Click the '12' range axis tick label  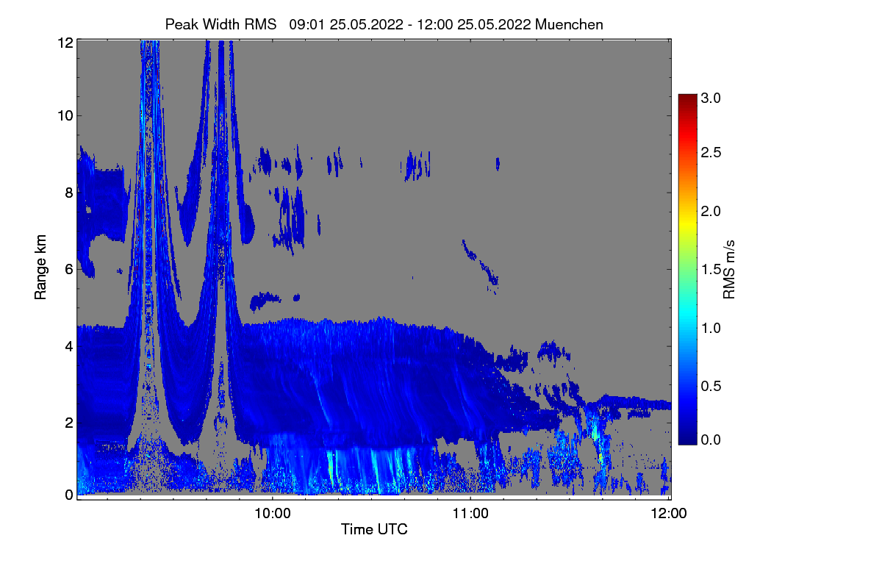[64, 43]
